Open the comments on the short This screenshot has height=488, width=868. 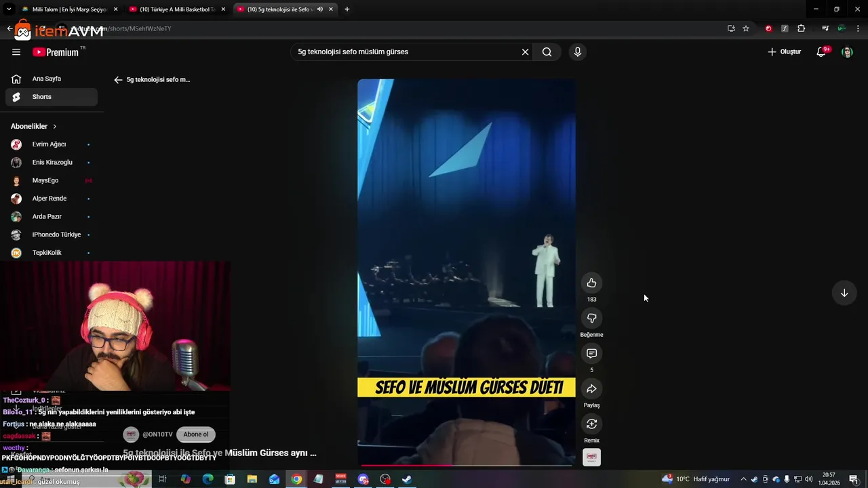(591, 353)
